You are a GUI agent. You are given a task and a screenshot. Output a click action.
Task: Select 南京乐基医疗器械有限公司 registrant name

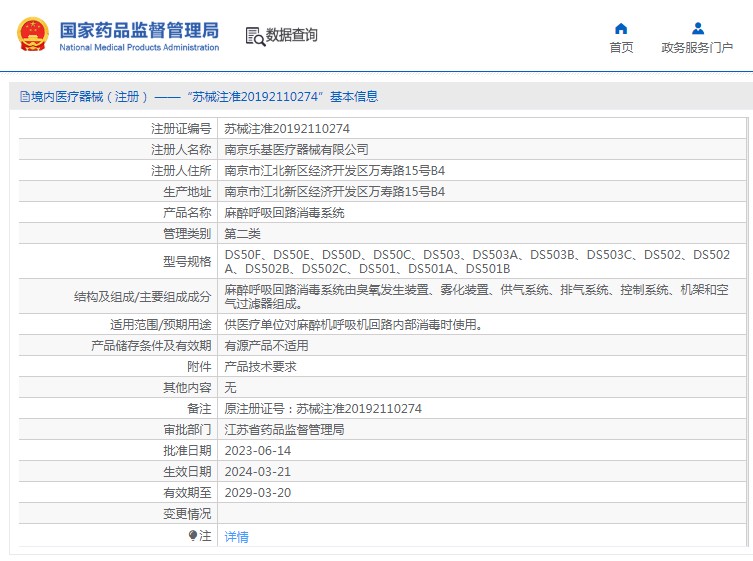point(296,150)
